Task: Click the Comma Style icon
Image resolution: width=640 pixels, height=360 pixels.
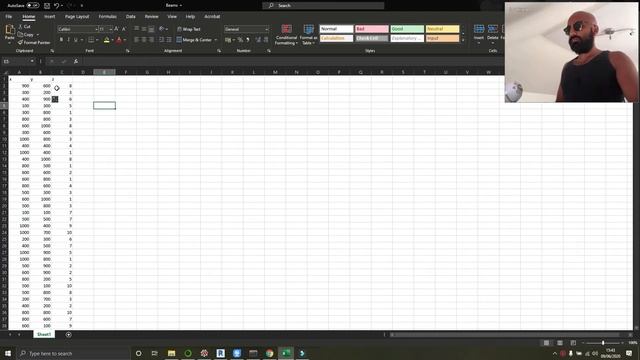Action: 248,40
